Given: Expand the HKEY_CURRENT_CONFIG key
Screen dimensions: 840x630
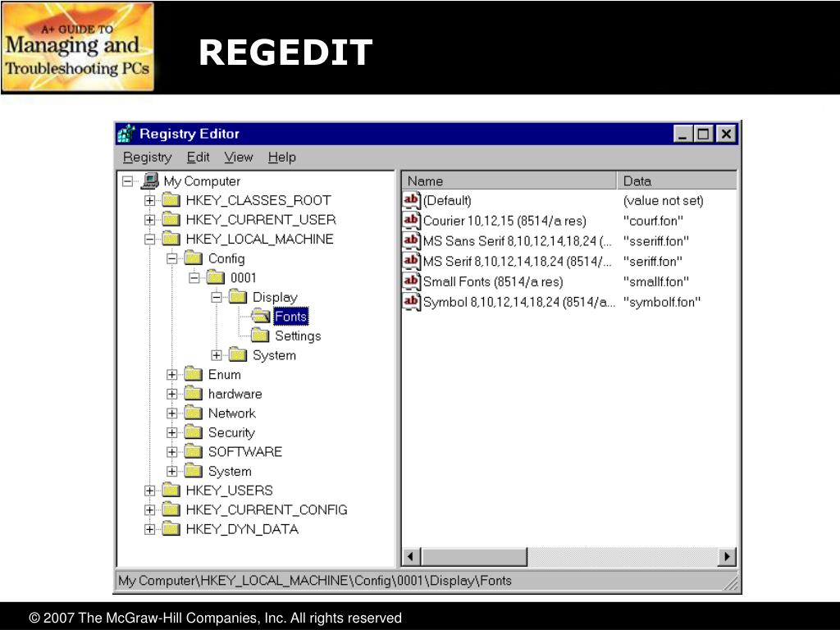Looking at the screenshot, I should pos(149,509).
